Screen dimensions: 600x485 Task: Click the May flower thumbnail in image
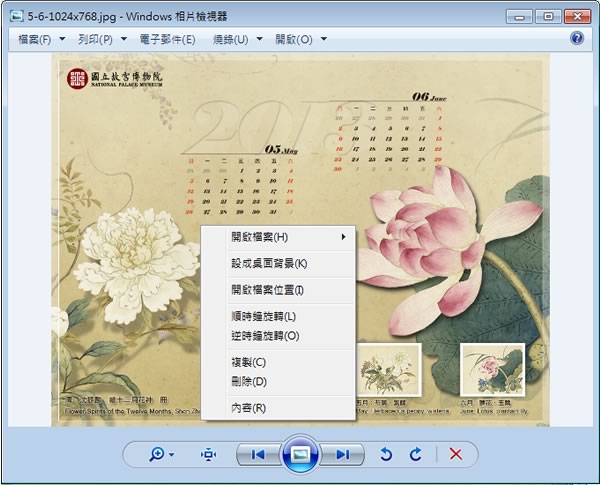click(389, 370)
